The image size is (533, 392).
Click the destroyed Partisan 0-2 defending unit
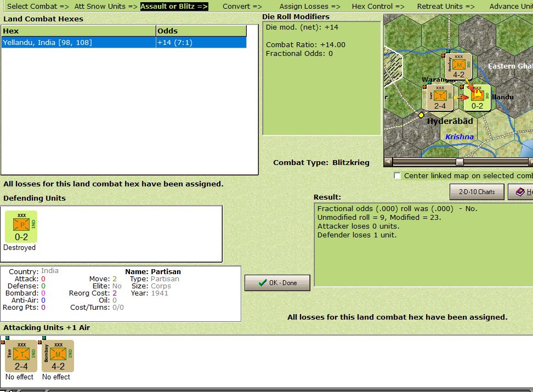(x=21, y=226)
